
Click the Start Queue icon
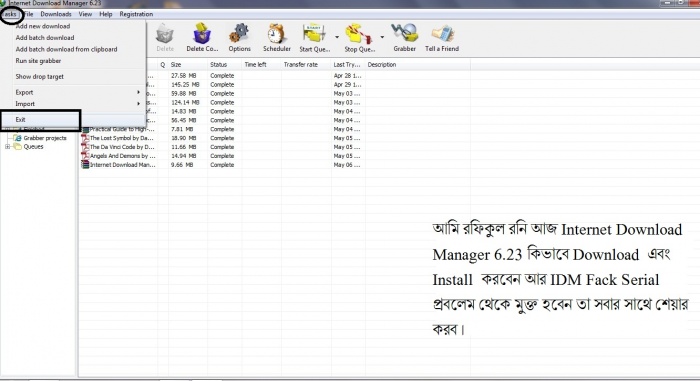coord(314,34)
